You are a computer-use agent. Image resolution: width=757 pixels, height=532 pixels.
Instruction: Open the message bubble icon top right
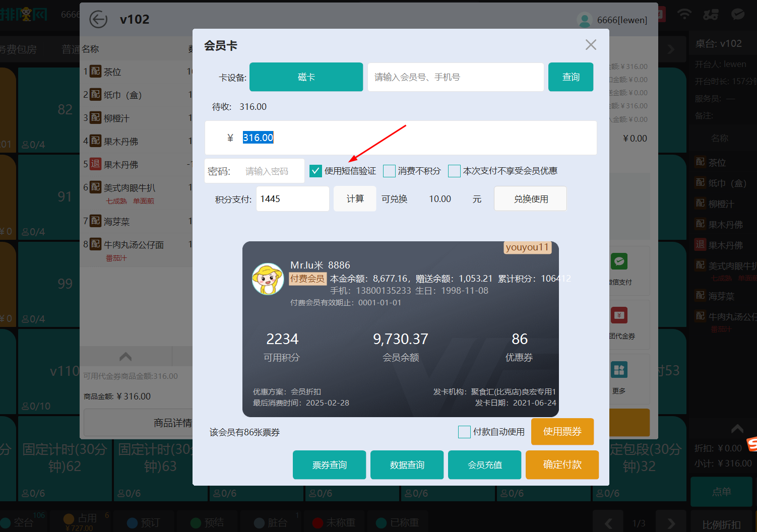(x=738, y=14)
